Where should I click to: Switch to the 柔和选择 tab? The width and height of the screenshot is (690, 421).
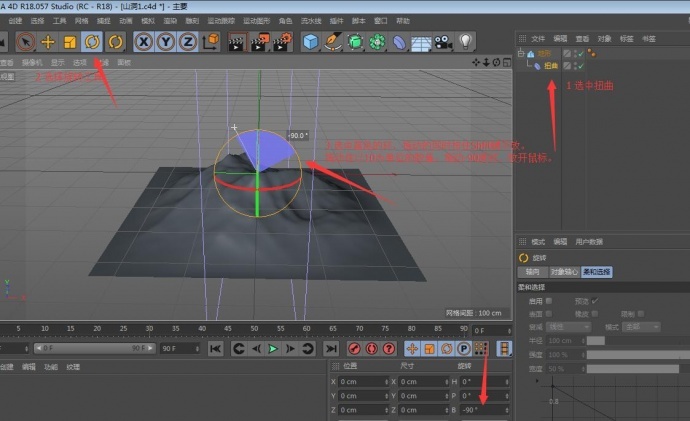pos(596,272)
